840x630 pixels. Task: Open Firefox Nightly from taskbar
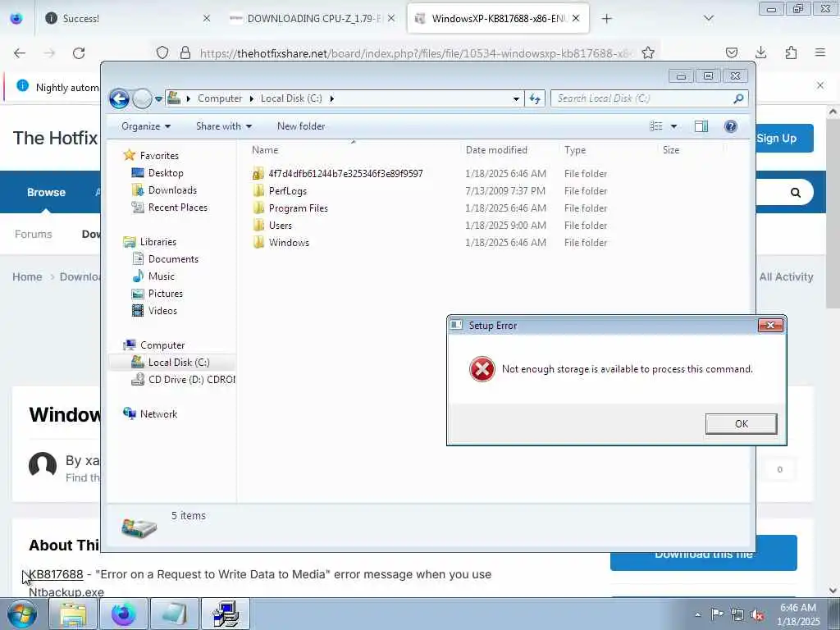click(x=123, y=614)
